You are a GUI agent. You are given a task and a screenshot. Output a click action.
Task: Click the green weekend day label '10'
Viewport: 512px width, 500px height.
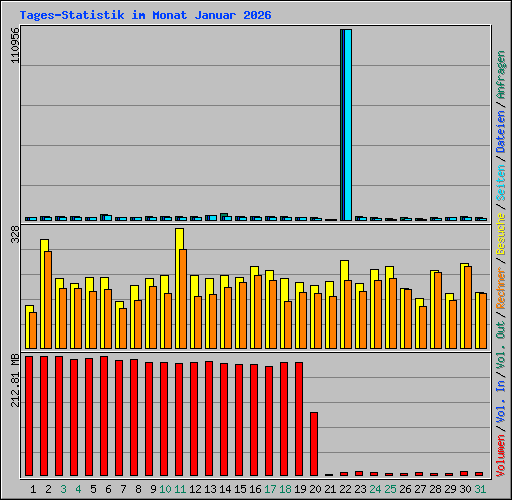coord(165,489)
